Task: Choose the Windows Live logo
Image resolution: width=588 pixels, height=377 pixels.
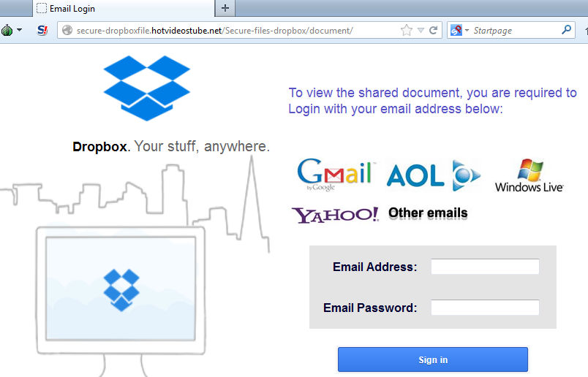Action: coord(529,175)
